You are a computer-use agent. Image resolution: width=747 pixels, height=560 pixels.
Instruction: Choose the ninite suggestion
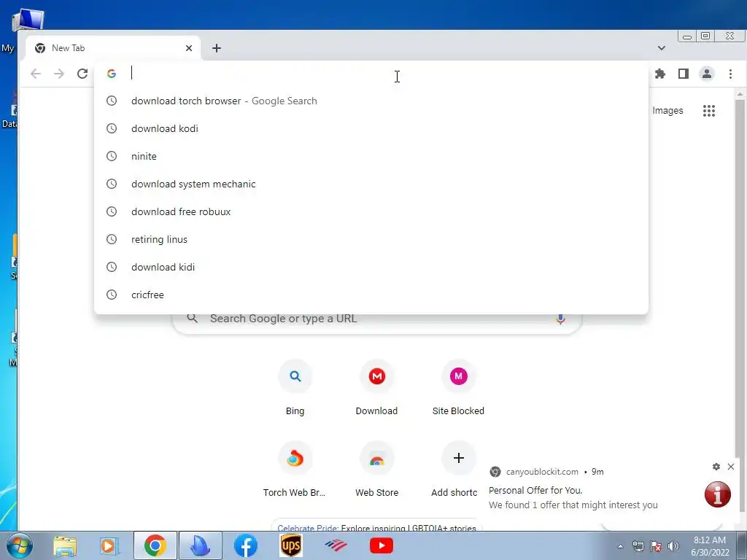pos(371,156)
